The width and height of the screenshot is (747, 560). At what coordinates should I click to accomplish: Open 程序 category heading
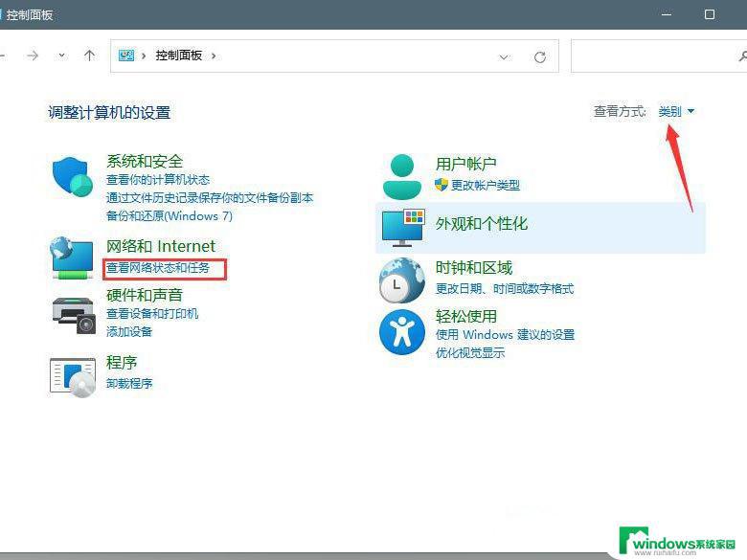(x=122, y=363)
